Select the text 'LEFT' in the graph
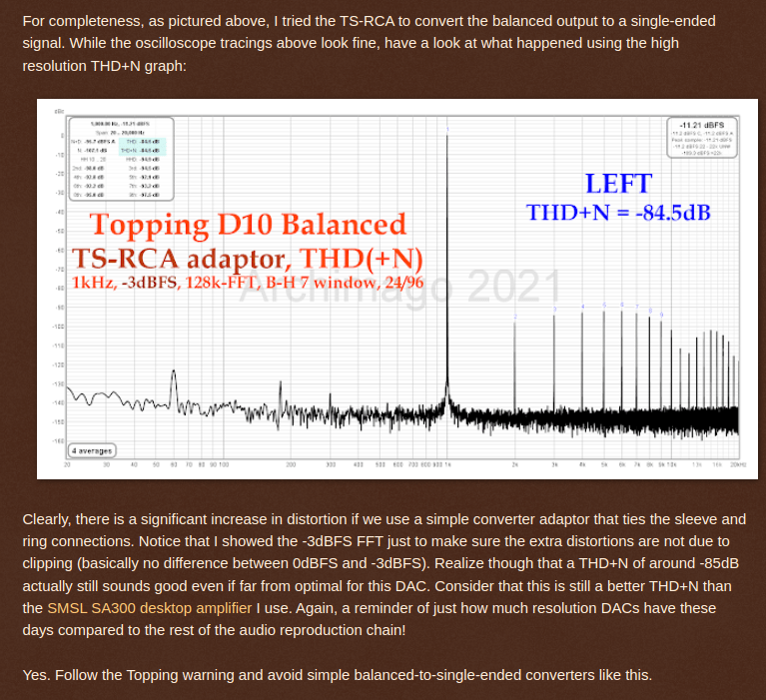This screenshot has width=766, height=700. click(618, 184)
